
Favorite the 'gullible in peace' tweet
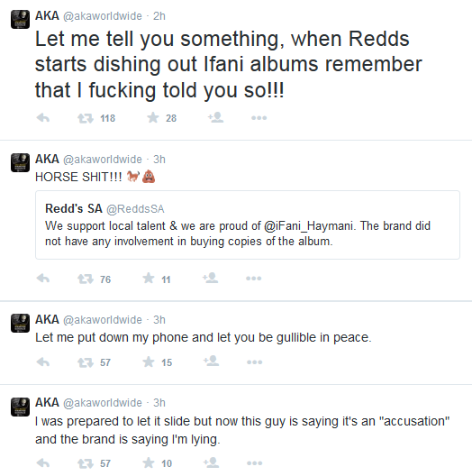[x=149, y=362]
